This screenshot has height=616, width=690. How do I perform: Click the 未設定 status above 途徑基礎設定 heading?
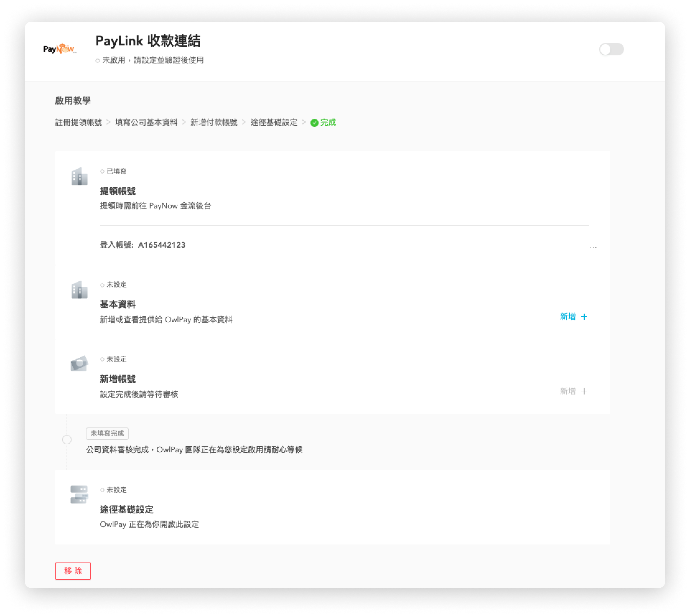click(x=116, y=490)
